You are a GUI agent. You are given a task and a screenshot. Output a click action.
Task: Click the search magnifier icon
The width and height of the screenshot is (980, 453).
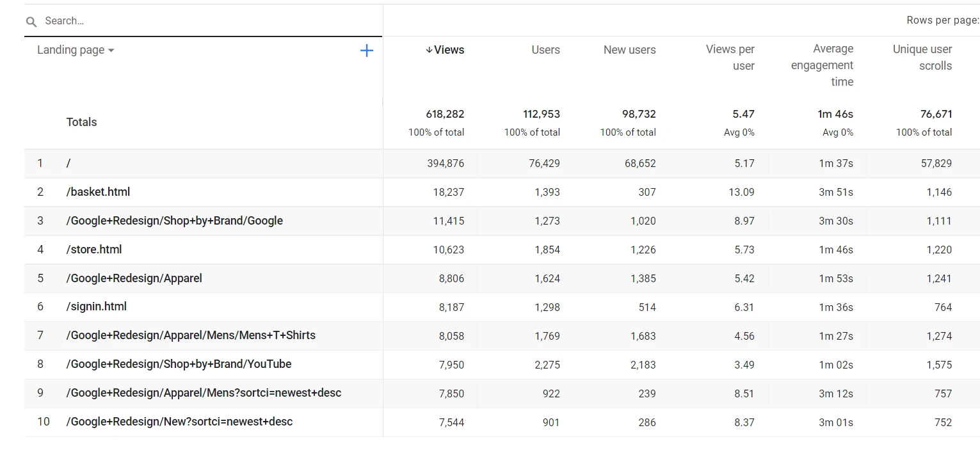(x=31, y=22)
